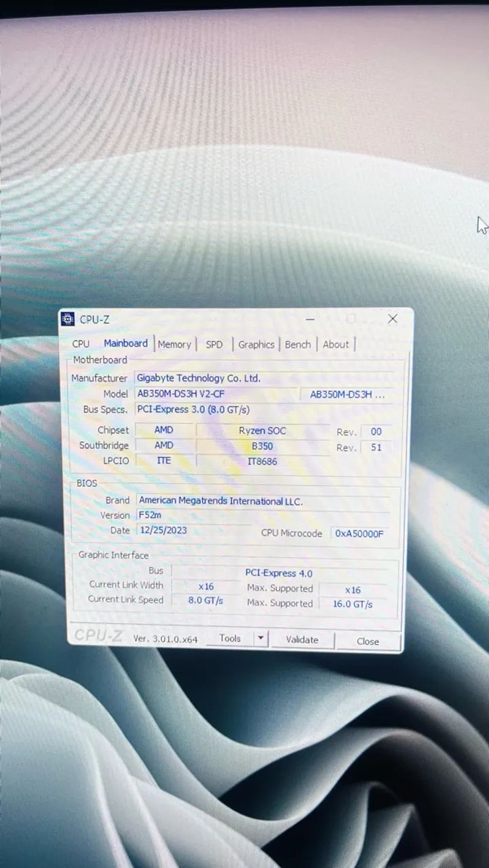Screen dimensions: 489x868
Task: Click model value AB350M-DS3H V2-CF
Action: point(216,394)
